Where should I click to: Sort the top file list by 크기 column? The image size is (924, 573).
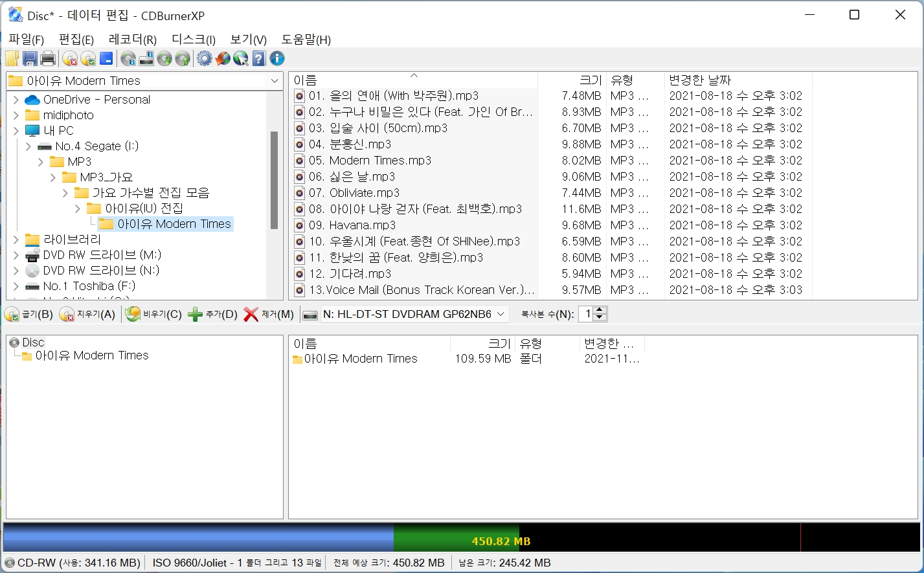[x=572, y=80]
